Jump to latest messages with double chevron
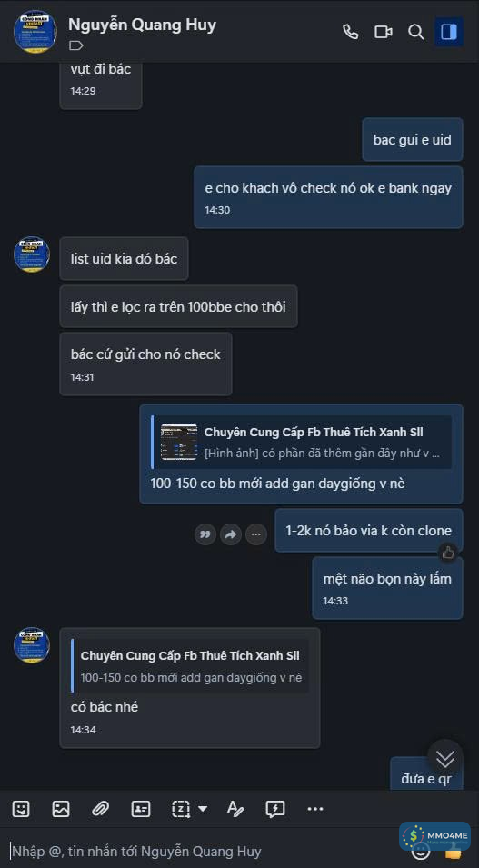This screenshot has width=479, height=868. tap(445, 758)
